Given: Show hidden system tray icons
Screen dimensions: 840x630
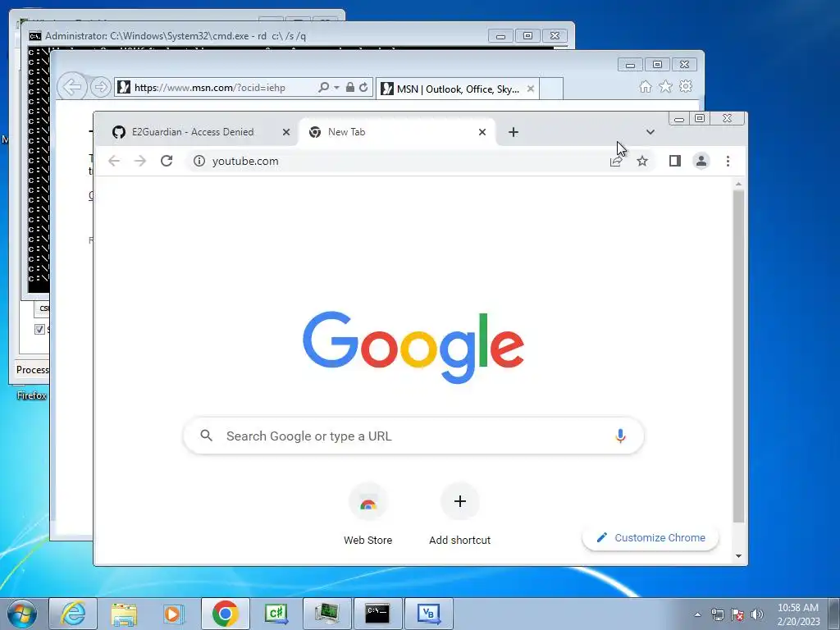Looking at the screenshot, I should point(697,614).
